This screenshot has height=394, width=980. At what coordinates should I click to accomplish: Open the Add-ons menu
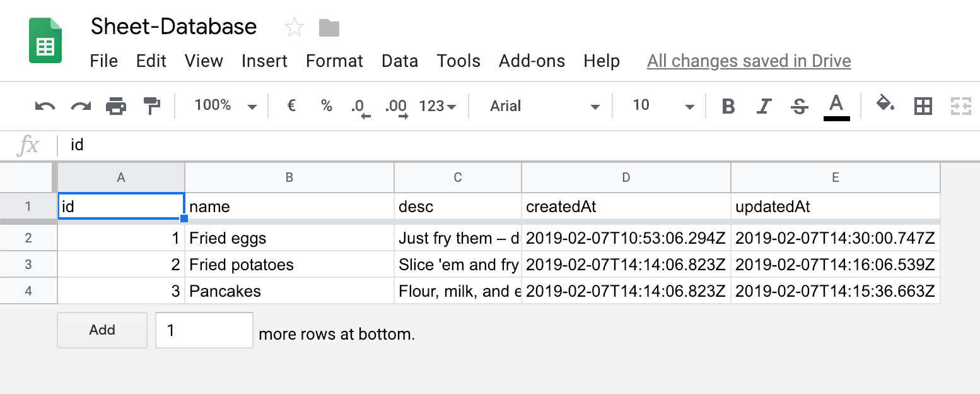pyautogui.click(x=532, y=61)
